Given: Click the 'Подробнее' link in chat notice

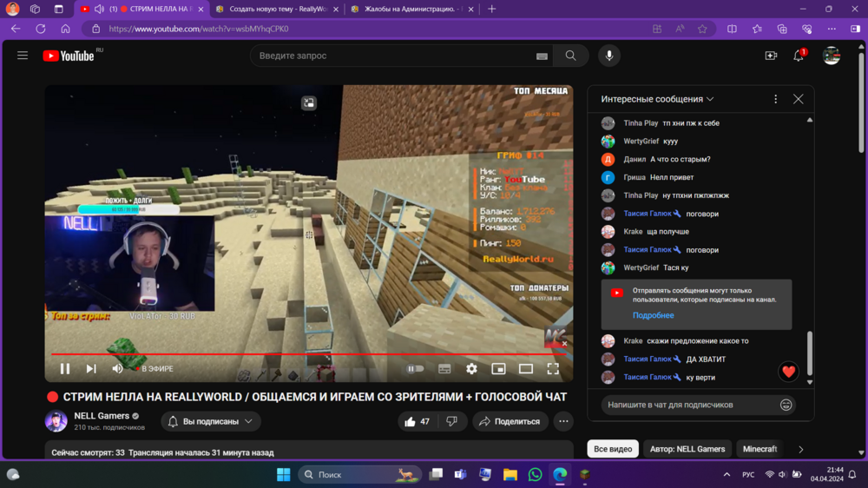Looking at the screenshot, I should coord(654,315).
